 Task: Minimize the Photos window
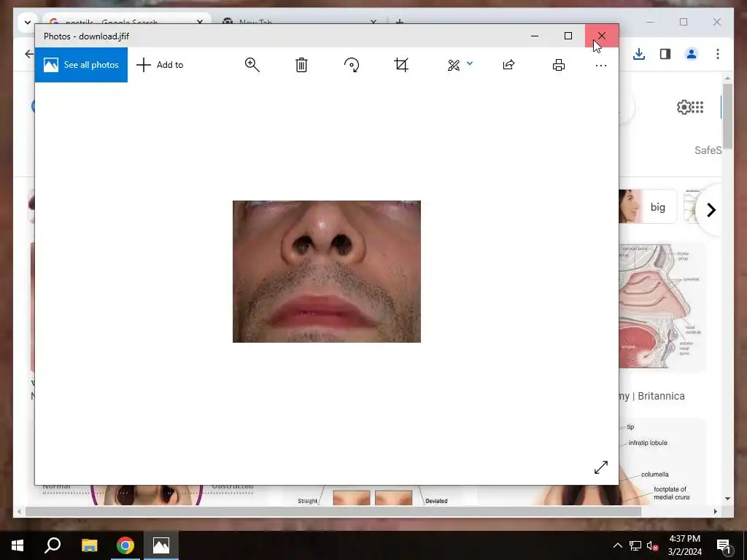[x=535, y=36]
